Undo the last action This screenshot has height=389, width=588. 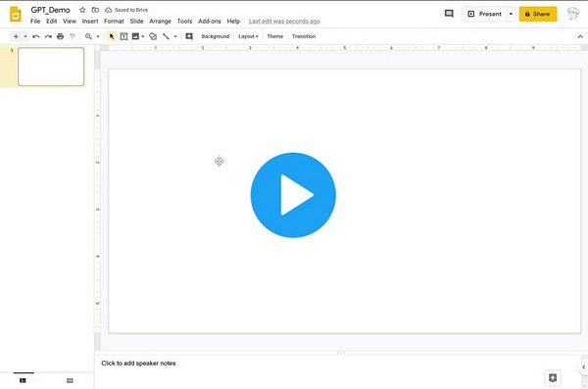click(36, 36)
